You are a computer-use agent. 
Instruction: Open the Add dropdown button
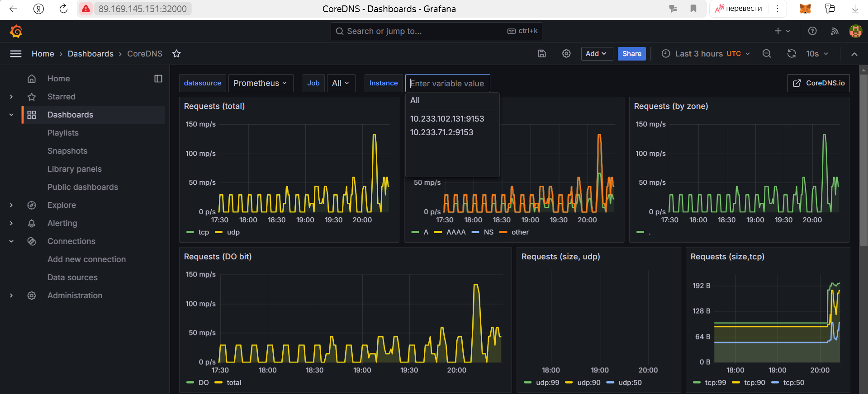point(597,54)
